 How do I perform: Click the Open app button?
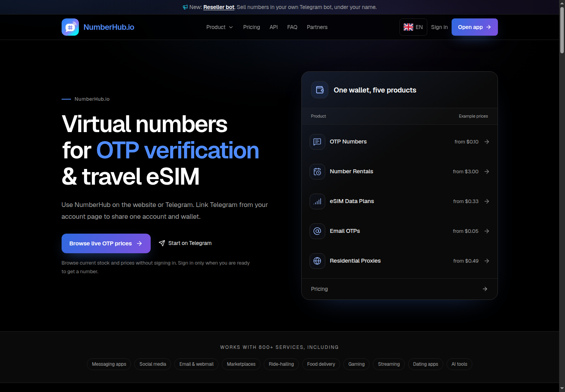tap(475, 27)
